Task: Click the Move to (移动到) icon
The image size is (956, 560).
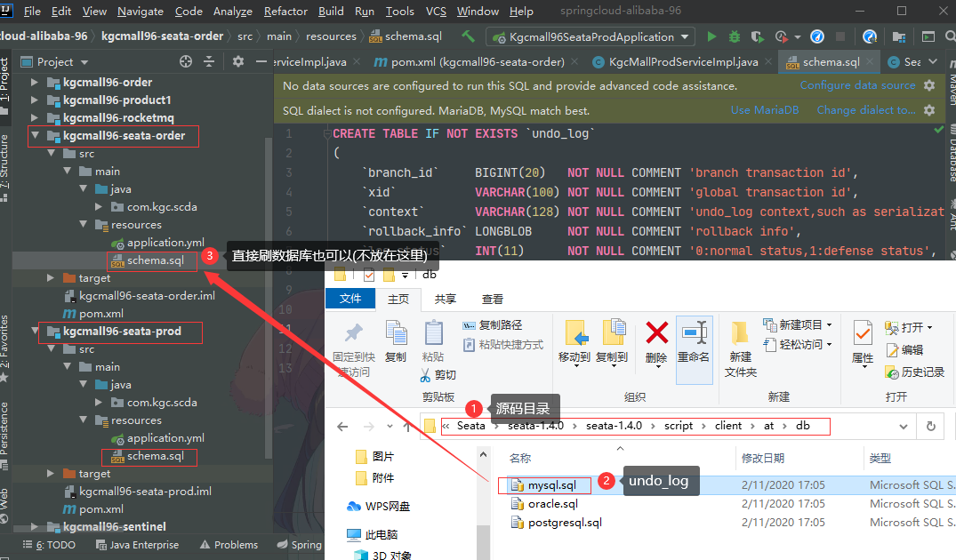Action: (x=575, y=332)
